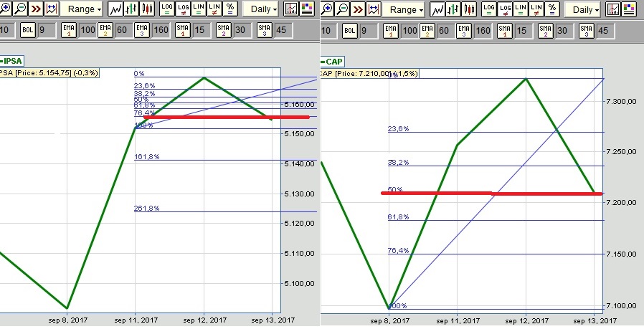This screenshot has width=644, height=329.
Task: Toggle SMA 2 on IPSA chart
Action: [x=224, y=30]
